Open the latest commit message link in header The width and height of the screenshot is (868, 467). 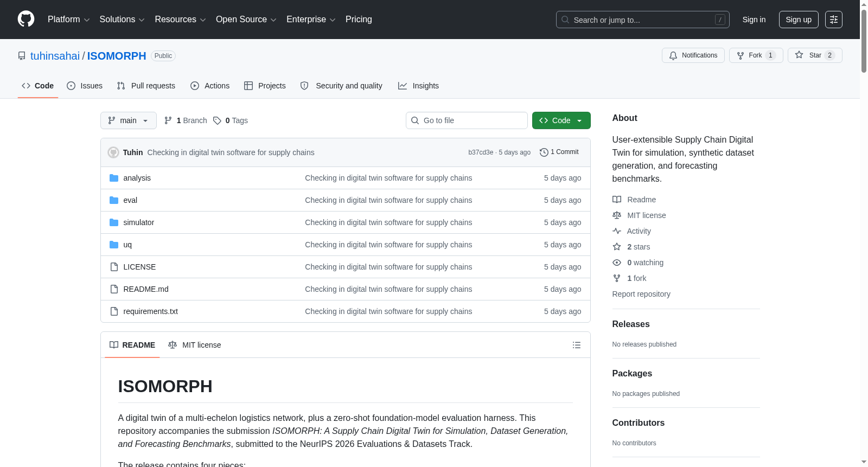pyautogui.click(x=231, y=152)
